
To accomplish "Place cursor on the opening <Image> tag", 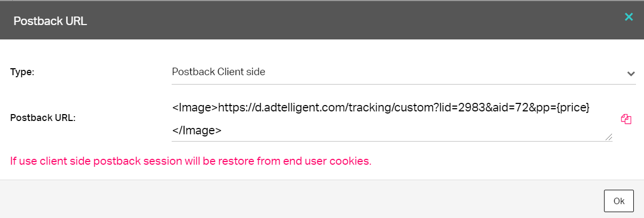I will [x=195, y=108].
